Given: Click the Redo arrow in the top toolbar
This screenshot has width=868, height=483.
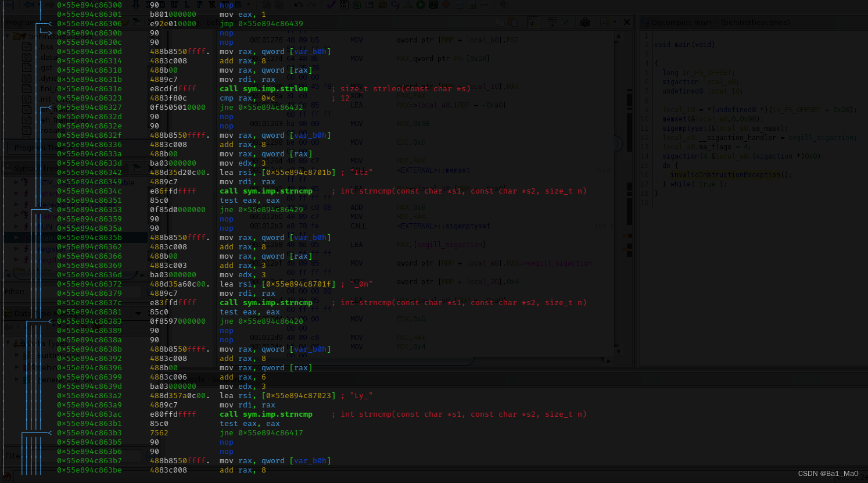Looking at the screenshot, I should pos(312,5).
